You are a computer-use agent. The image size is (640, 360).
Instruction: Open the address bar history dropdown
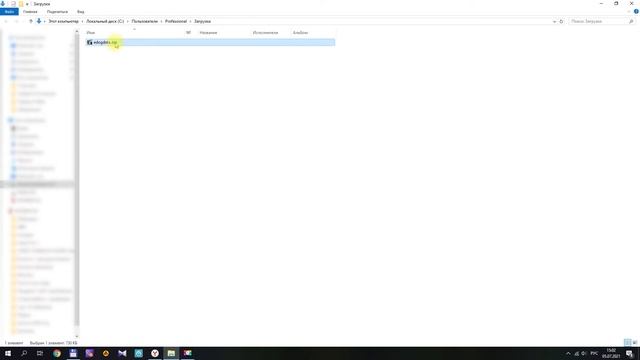(554, 21)
